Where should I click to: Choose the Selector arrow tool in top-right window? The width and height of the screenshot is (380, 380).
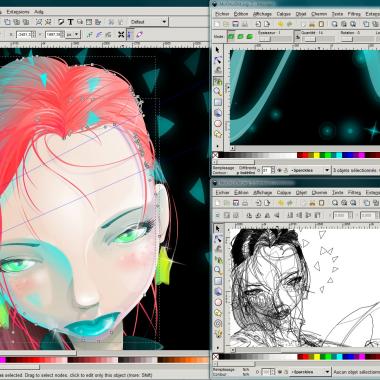pyautogui.click(x=218, y=50)
